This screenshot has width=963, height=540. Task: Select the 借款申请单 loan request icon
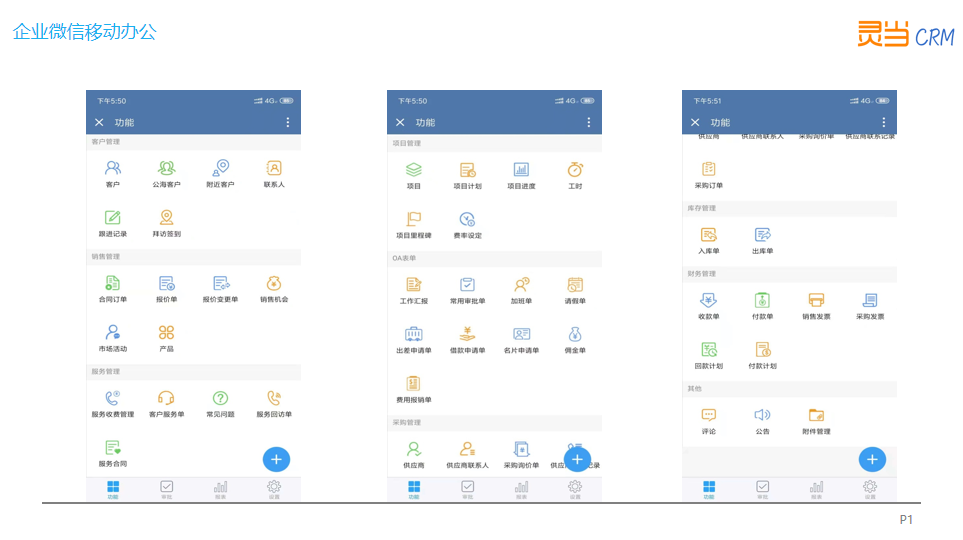pos(467,334)
